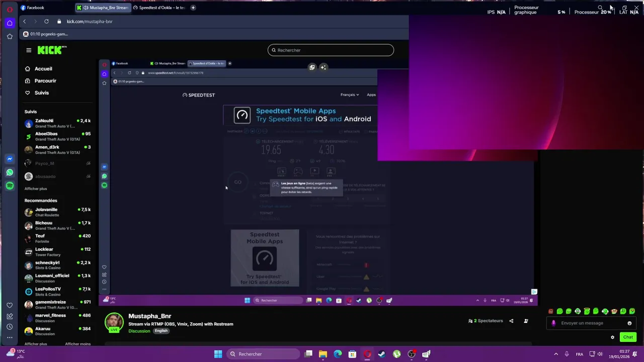The image size is (644, 362).
Task: Open Opera sidebar edit note icon
Action: coord(10,316)
